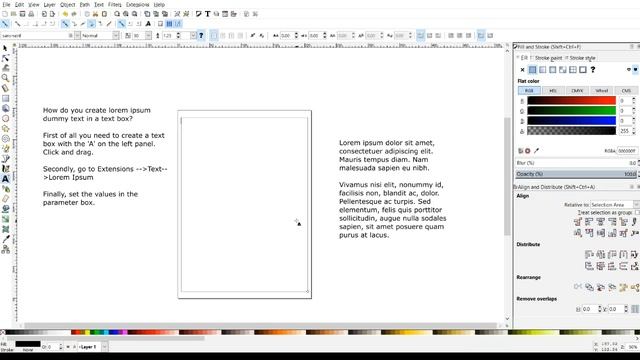Toggle unset line height question mark
The width and height of the screenshot is (640, 360).
201,36
